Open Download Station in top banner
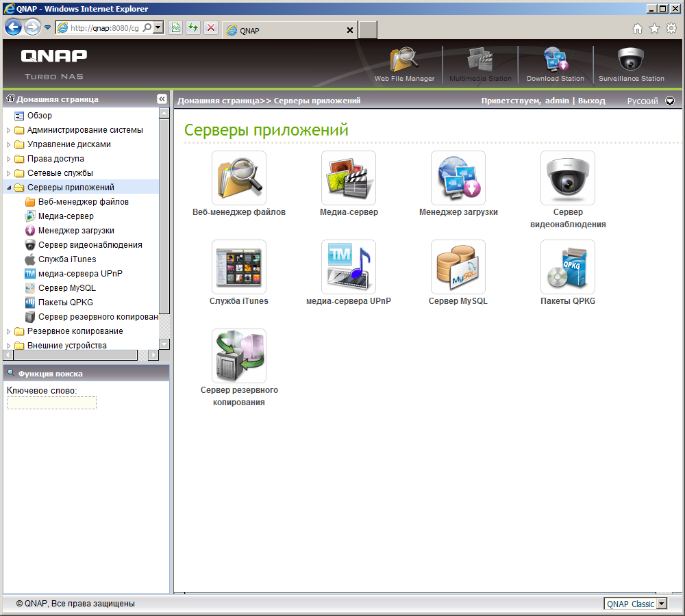685x616 pixels. (556, 64)
